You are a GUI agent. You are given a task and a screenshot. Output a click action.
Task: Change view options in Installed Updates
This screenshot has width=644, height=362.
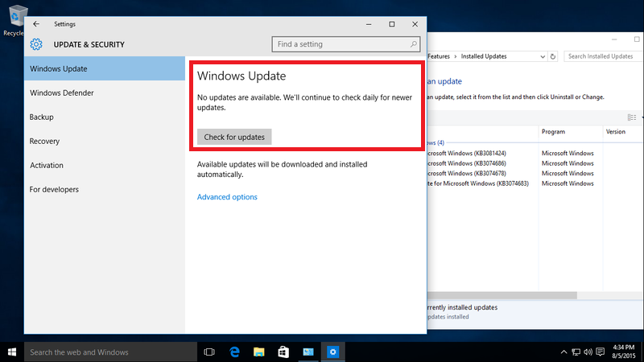[x=632, y=117]
